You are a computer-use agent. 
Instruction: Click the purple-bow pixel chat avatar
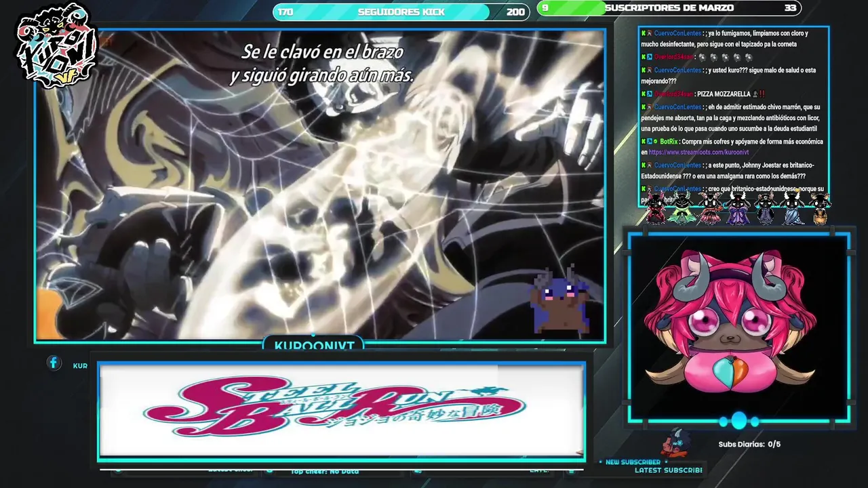click(738, 209)
